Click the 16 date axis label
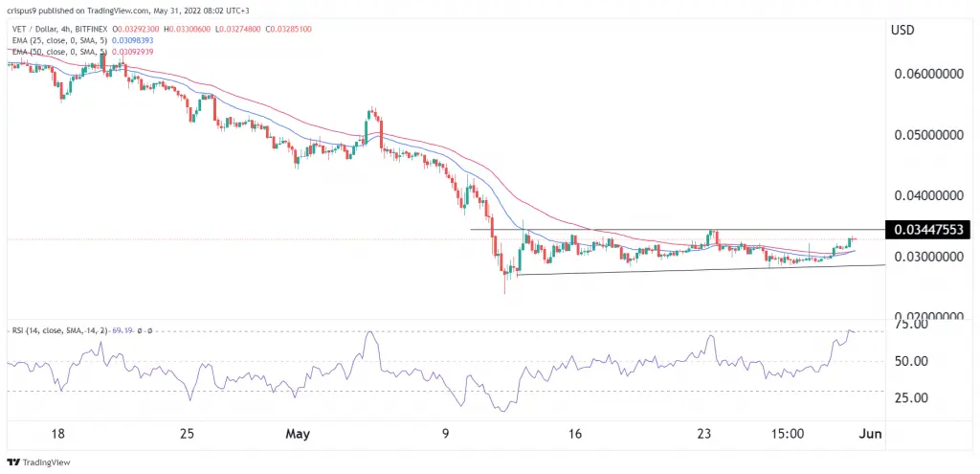The height and width of the screenshot is (474, 980). coord(575,434)
